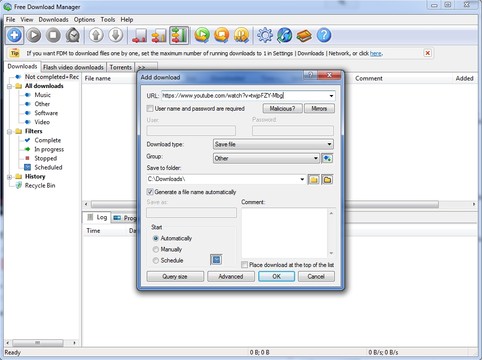
Task: Open the Download type dropdown
Action: tap(273, 144)
